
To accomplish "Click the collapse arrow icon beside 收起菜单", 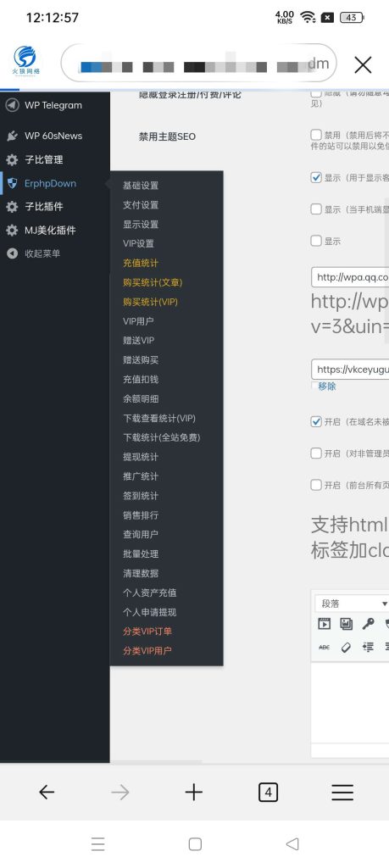I will point(12,253).
